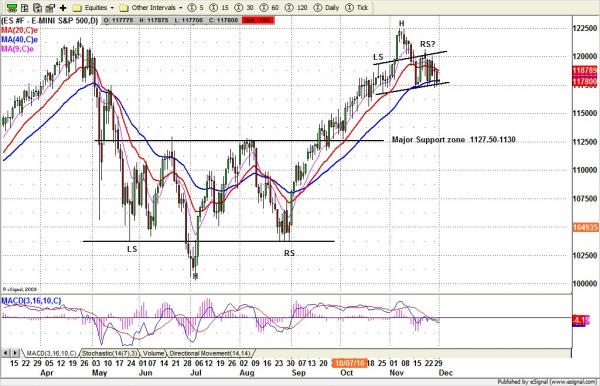Click the second toolbar icon beside the chart icon
The height and width of the screenshot is (386, 600).
pyautogui.click(x=24, y=8)
